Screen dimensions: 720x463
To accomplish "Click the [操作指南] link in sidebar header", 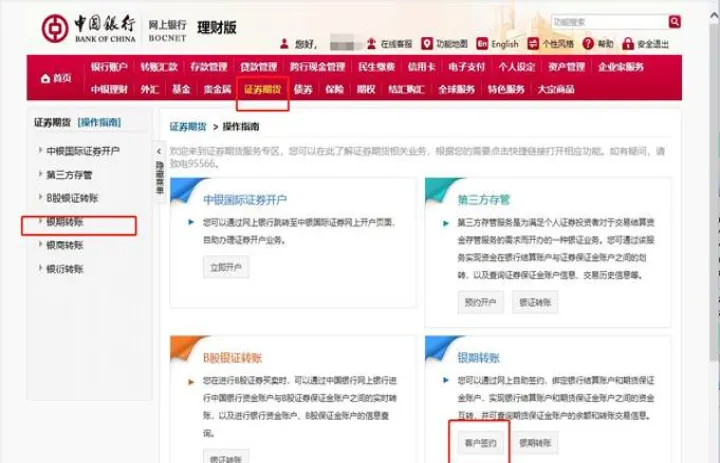I will [99, 122].
